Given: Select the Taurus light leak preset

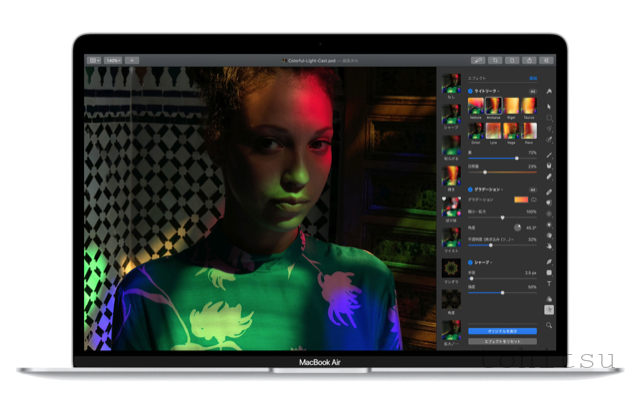Looking at the screenshot, I should click(x=529, y=106).
